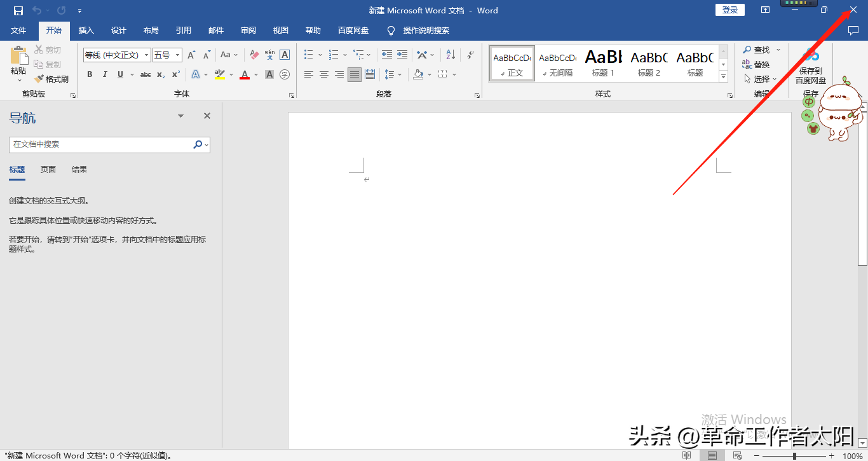The height and width of the screenshot is (461, 868).
Task: Switch to read mode view
Action: click(686, 455)
